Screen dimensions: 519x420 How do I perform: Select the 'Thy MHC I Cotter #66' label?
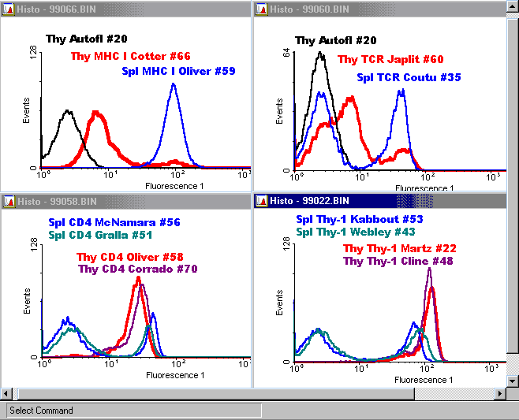tap(130, 57)
